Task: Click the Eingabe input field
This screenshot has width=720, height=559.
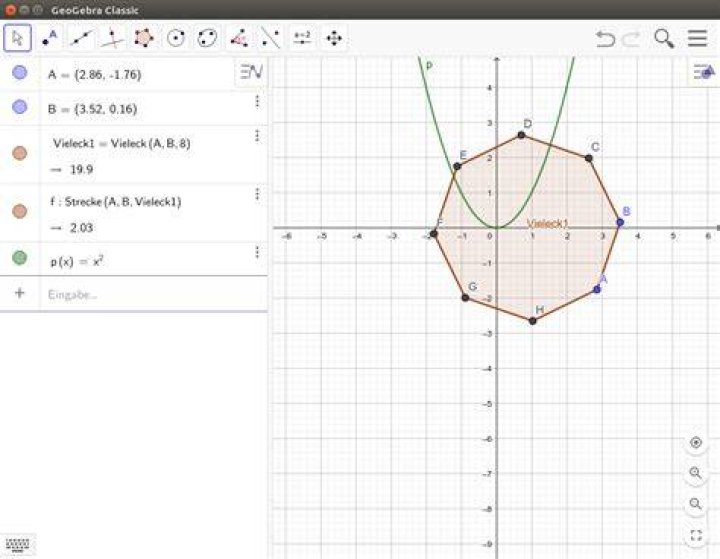Action: [x=154, y=294]
